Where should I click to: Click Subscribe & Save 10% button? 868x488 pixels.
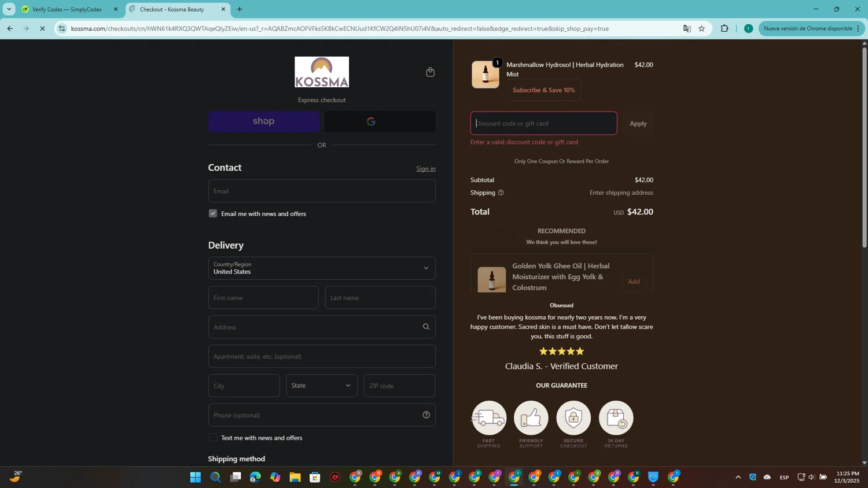tap(544, 90)
